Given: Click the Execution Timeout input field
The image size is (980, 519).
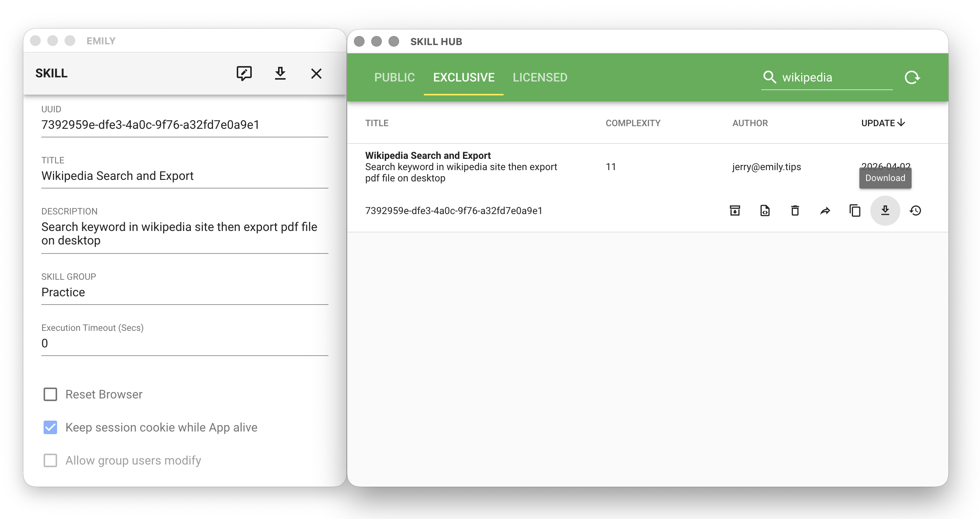Looking at the screenshot, I should 185,343.
